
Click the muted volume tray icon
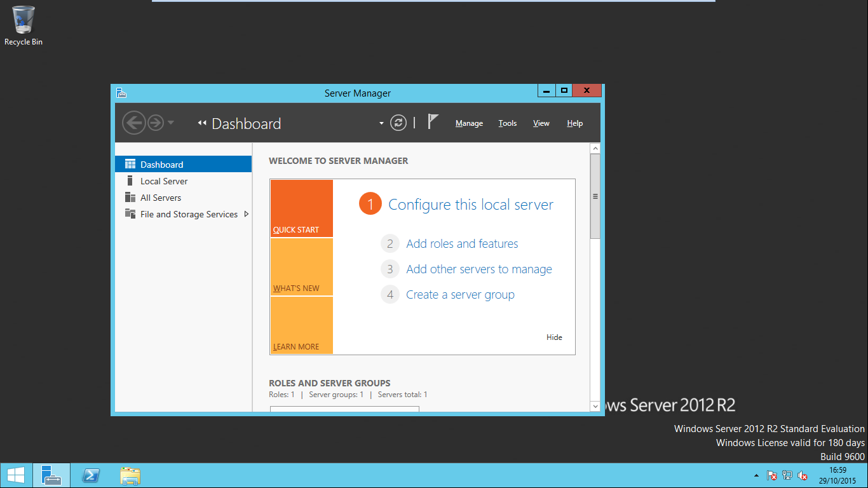803,475
